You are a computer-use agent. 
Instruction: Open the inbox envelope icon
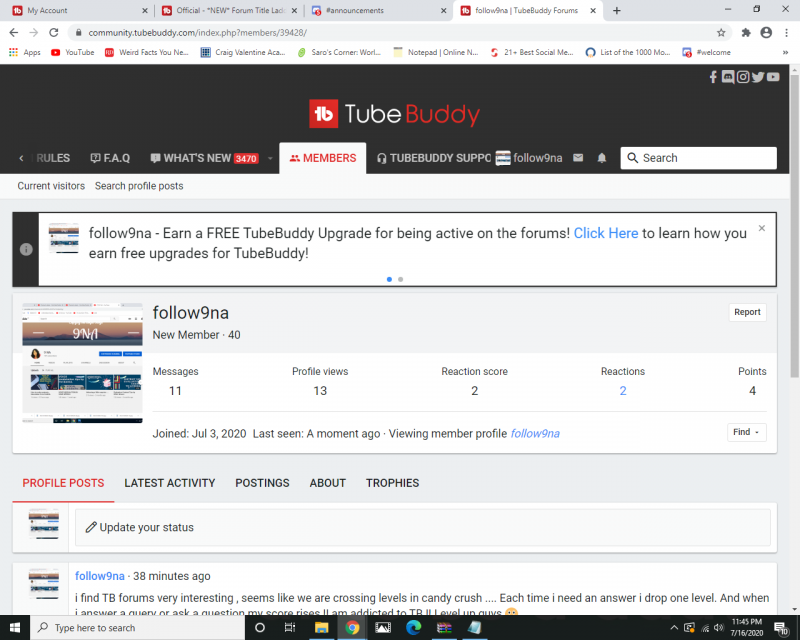(x=578, y=158)
